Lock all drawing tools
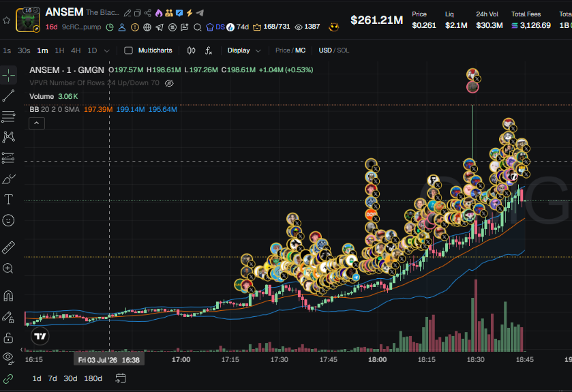This screenshot has width=572, height=392. [x=8, y=337]
